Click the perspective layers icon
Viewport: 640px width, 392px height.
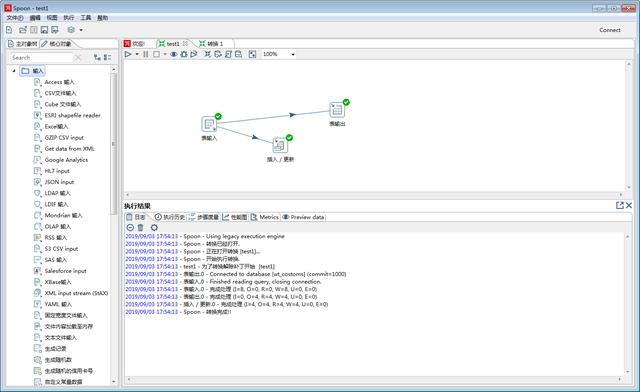[71, 30]
